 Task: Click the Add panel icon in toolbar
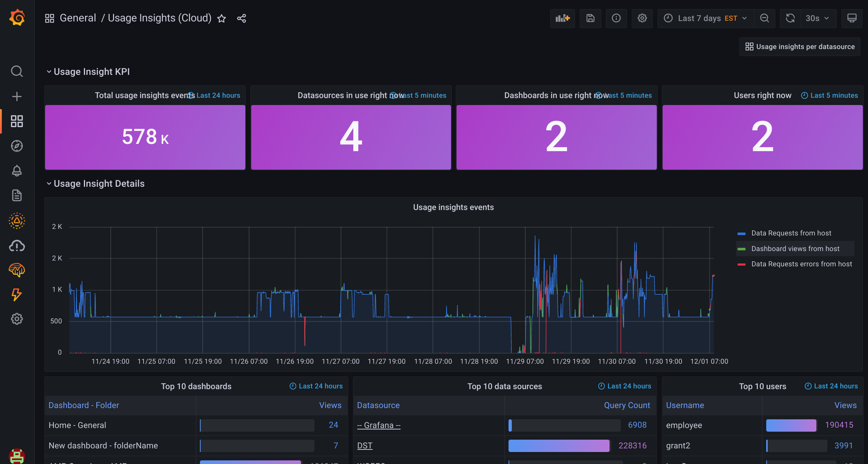[563, 18]
